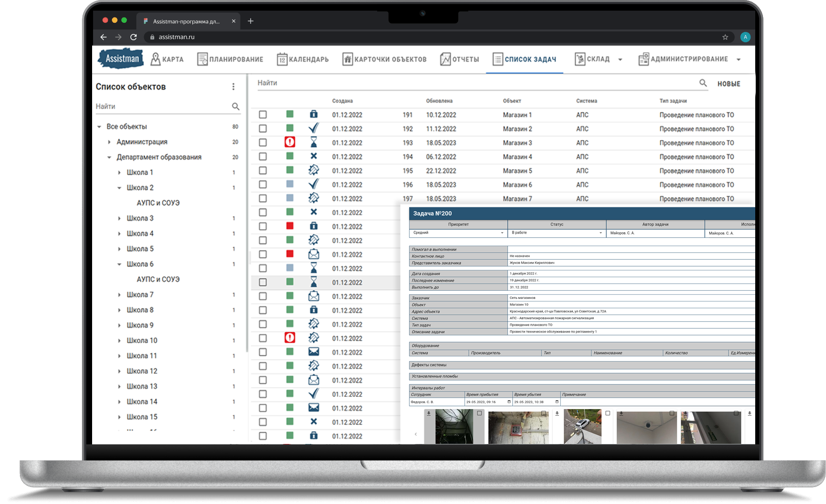The width and height of the screenshot is (826, 504).
Task: Open the Приоритет Средний dropdown
Action: tap(458, 233)
